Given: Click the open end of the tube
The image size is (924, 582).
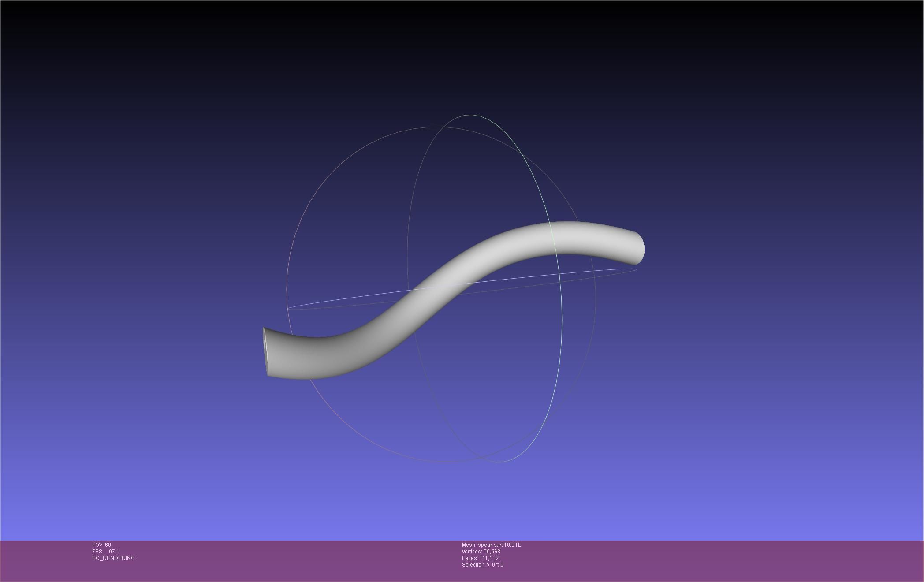Looking at the screenshot, I should (265, 352).
